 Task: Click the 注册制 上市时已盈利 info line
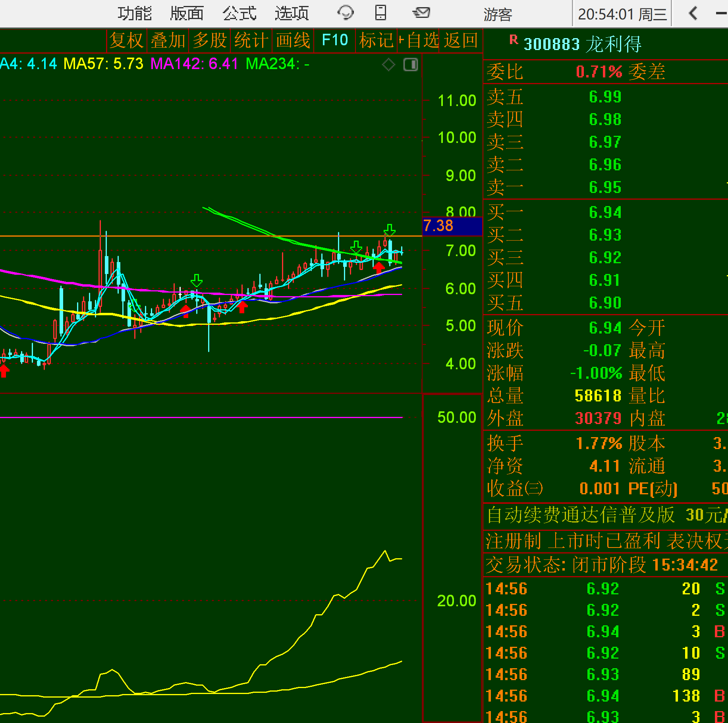(606, 541)
